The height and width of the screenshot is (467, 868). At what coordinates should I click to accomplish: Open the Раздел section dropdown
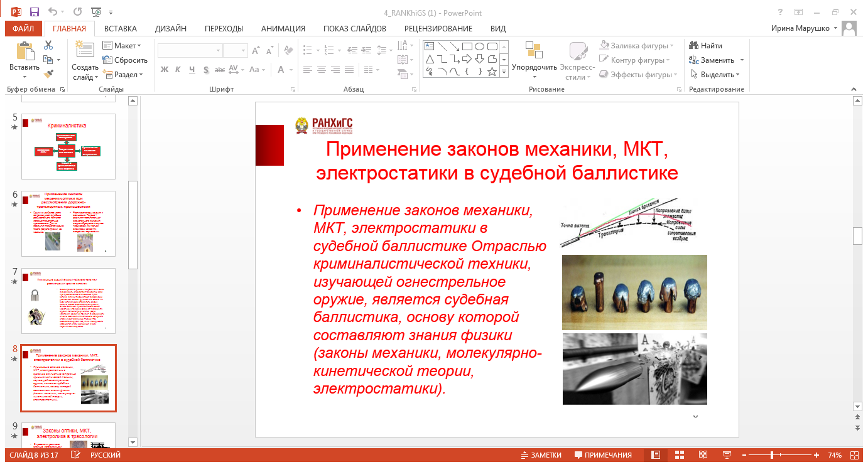click(122, 74)
